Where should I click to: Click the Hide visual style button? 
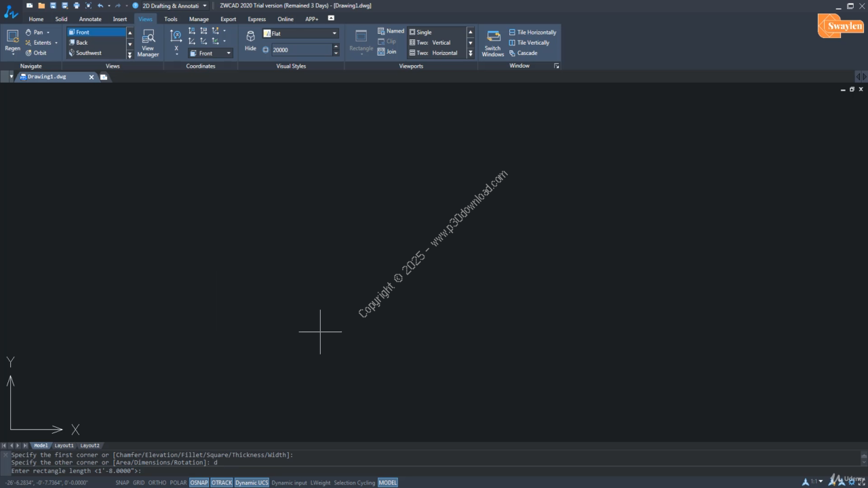click(250, 41)
